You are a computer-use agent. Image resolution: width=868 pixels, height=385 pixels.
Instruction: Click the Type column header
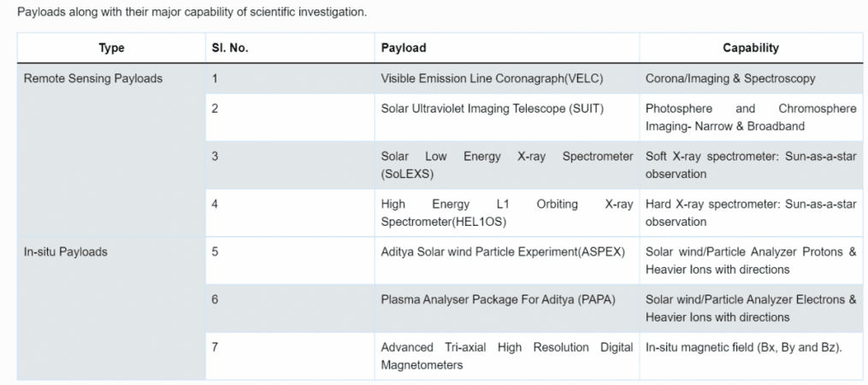pos(111,48)
